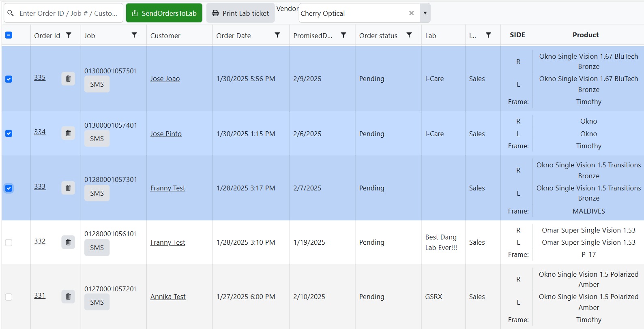Screen dimensions: 644x329
Task: Expand the Vendor dropdown arrow
Action: click(x=425, y=13)
